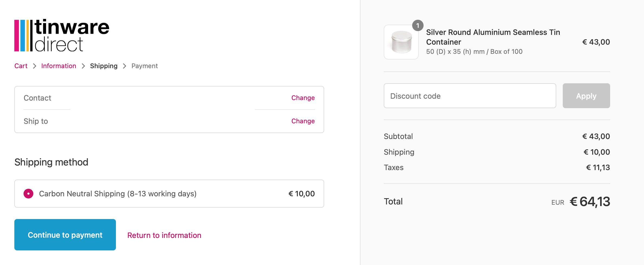Apply the discount code
Viewport: 644px width, 265px height.
tap(586, 96)
